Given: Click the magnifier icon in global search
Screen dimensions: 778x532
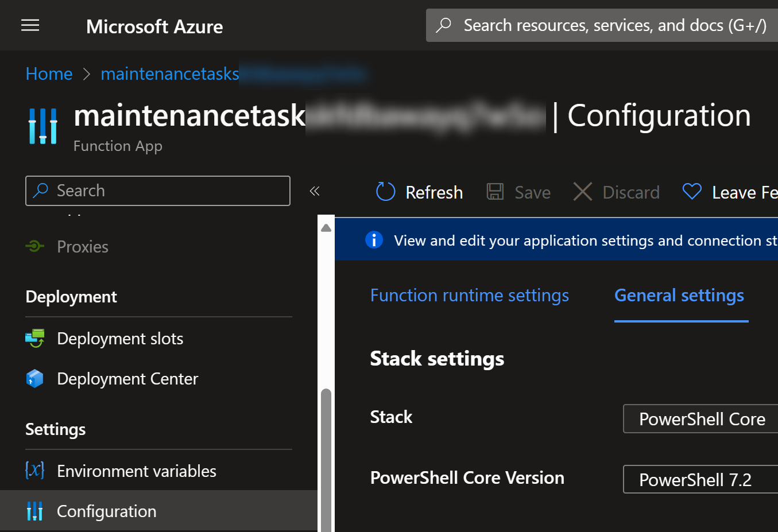Looking at the screenshot, I should point(444,25).
